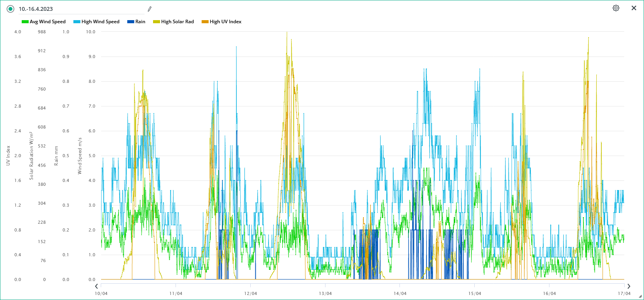Select the green radio button beside date title

click(x=10, y=9)
